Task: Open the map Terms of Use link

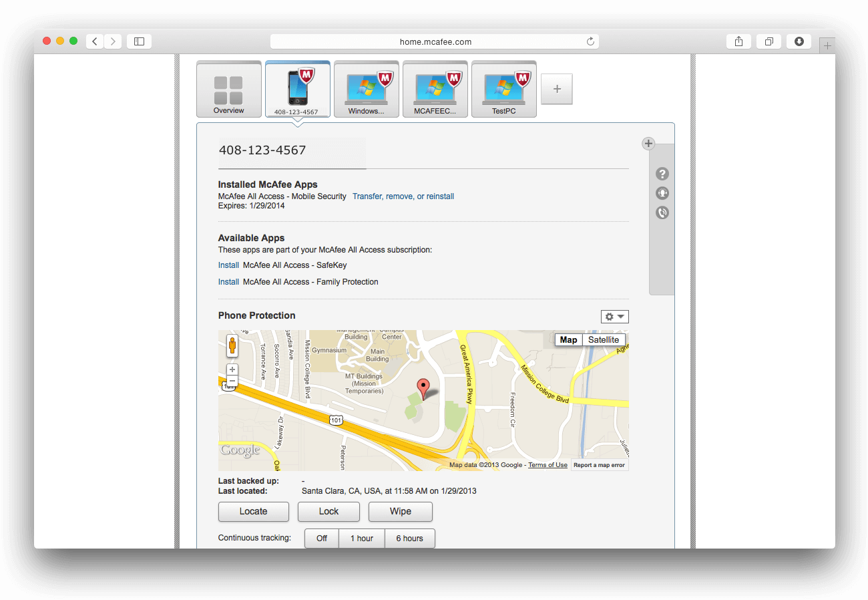Action: pos(548,465)
